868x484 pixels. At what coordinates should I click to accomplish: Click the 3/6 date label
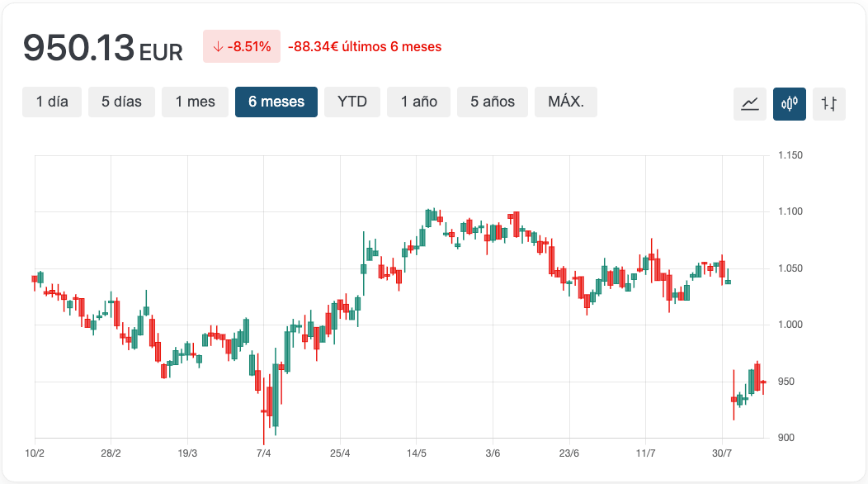[493, 453]
